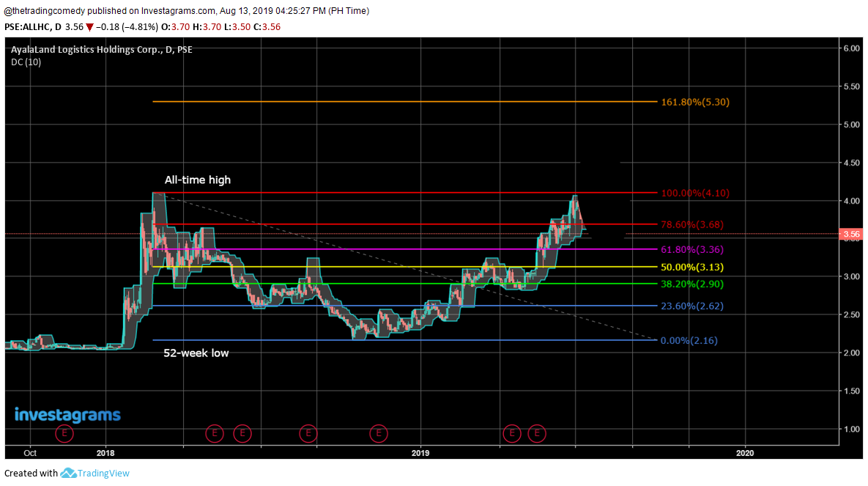Click the 100.00%(4.10) Fibonacci label
868x486 pixels.
tap(695, 194)
